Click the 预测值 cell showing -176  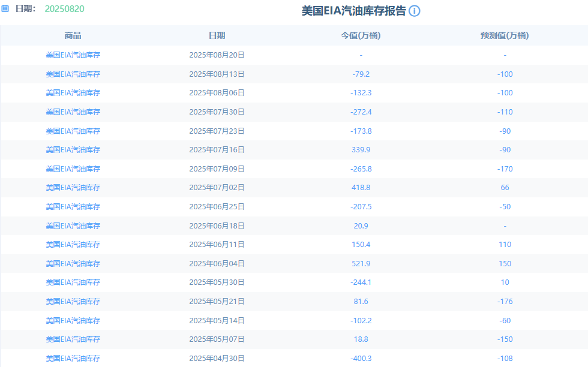coord(505,302)
